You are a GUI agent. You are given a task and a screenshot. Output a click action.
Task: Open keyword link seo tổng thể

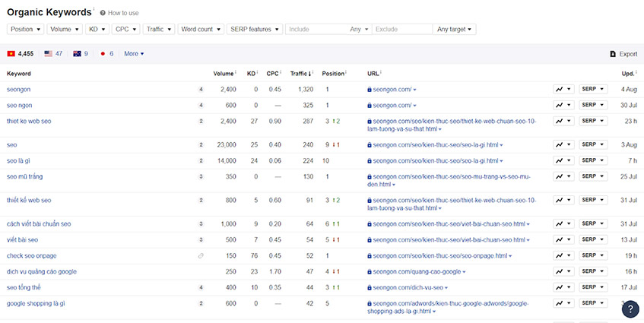click(24, 287)
